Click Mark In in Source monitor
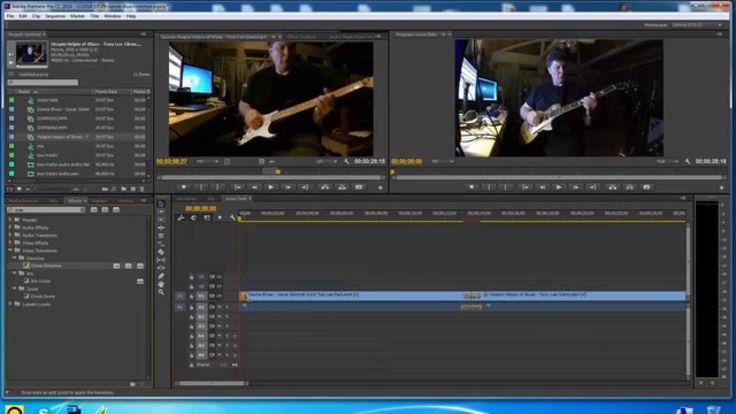 (x=201, y=187)
